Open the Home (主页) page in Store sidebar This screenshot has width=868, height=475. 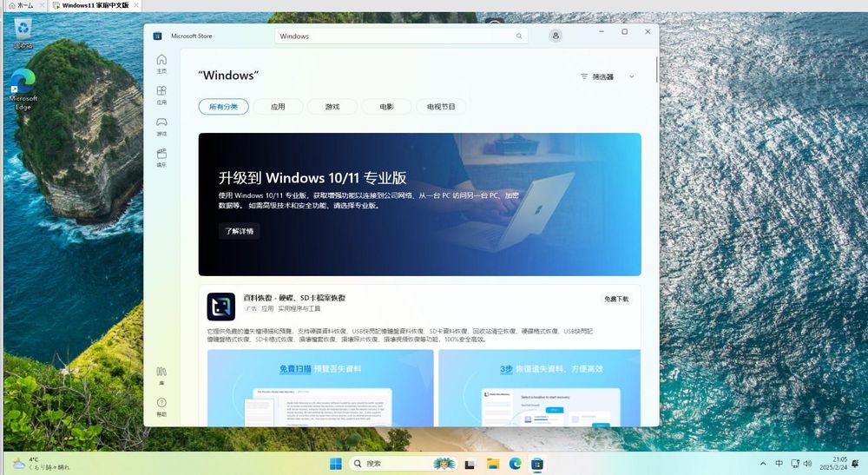pyautogui.click(x=161, y=63)
